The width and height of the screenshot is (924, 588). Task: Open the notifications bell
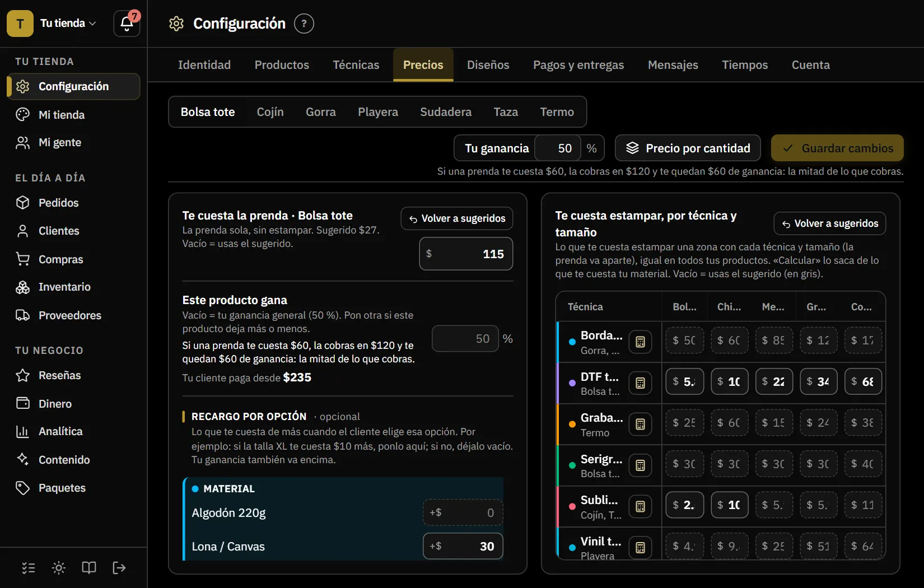click(x=127, y=24)
